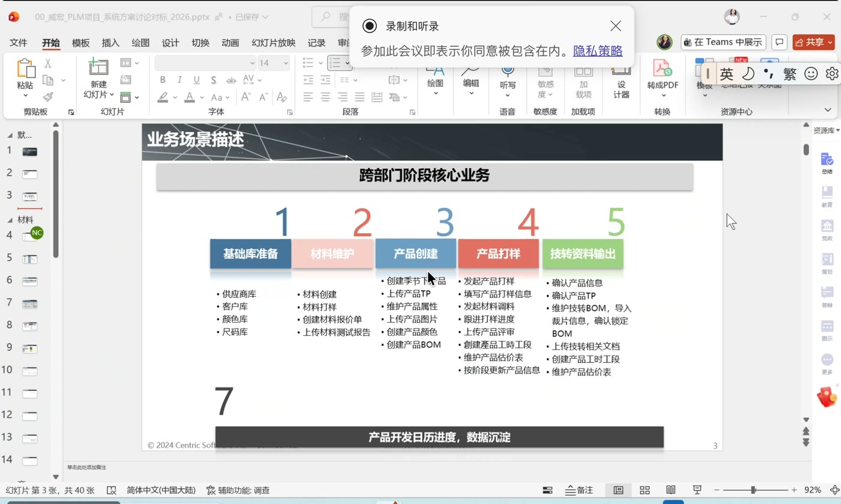Dismiss the 录制和听录 notification

[616, 26]
